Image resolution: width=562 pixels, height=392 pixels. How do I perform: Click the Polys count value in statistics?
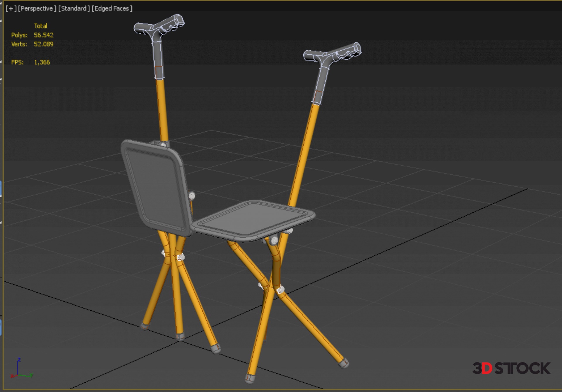point(44,35)
